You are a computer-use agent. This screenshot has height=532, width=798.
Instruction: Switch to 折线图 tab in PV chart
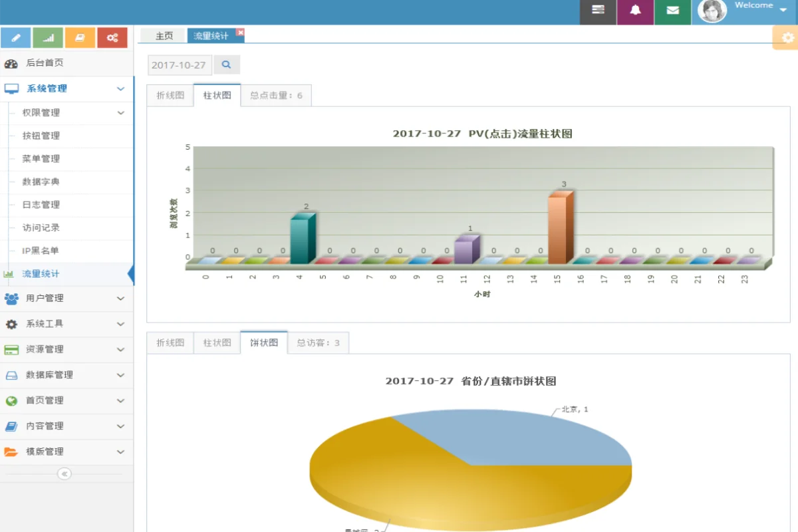pyautogui.click(x=170, y=95)
